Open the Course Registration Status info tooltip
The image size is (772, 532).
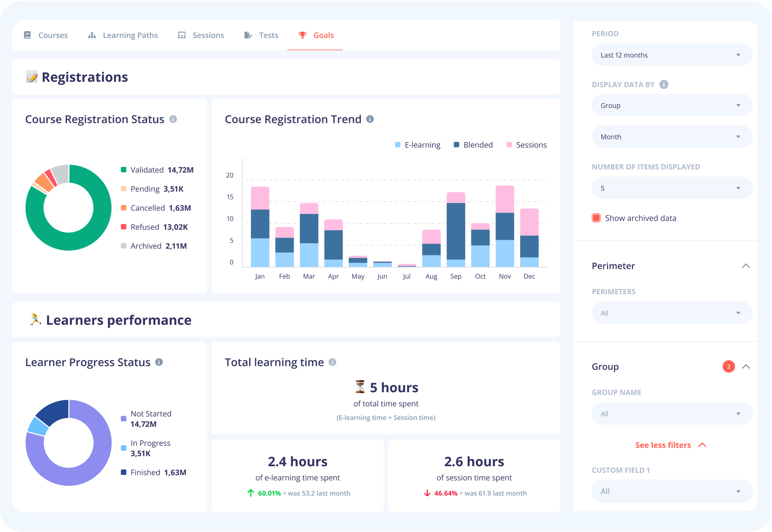(173, 119)
